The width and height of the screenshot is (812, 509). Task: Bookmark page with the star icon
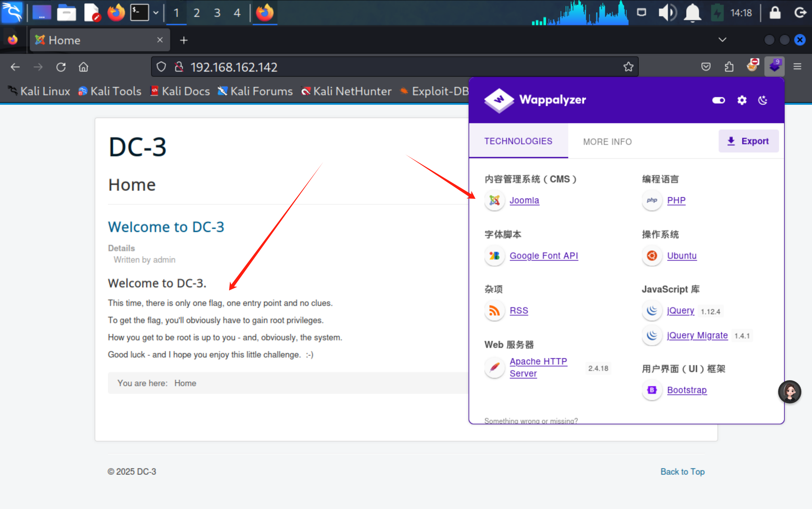(628, 67)
